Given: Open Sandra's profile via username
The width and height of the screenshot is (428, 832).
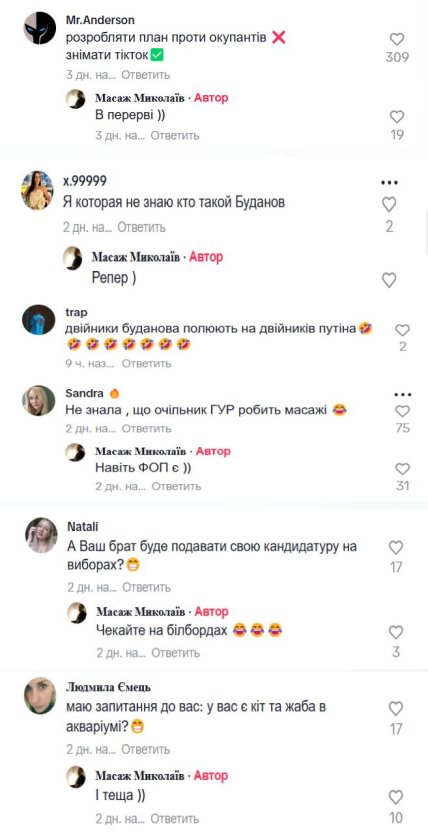Looking at the screenshot, I should click(84, 393).
